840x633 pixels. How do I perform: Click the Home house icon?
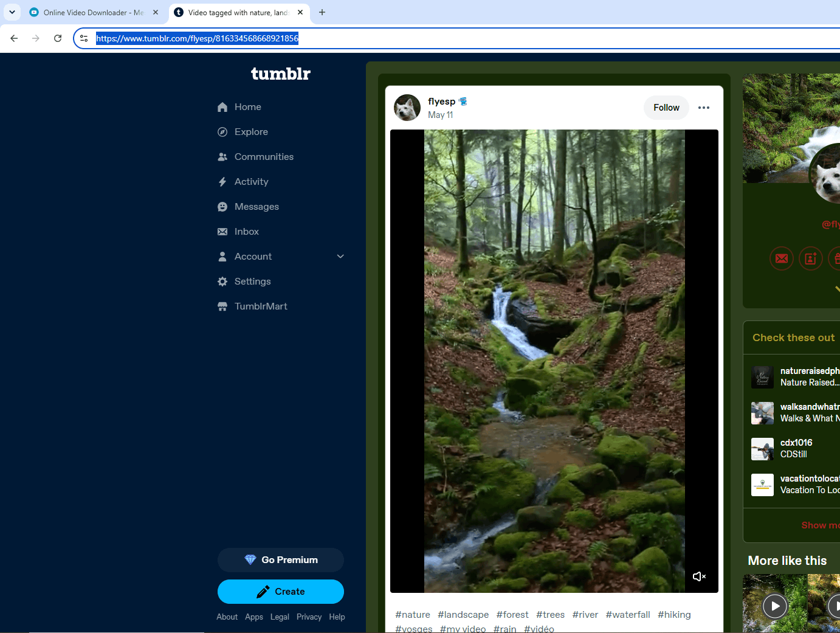222,107
